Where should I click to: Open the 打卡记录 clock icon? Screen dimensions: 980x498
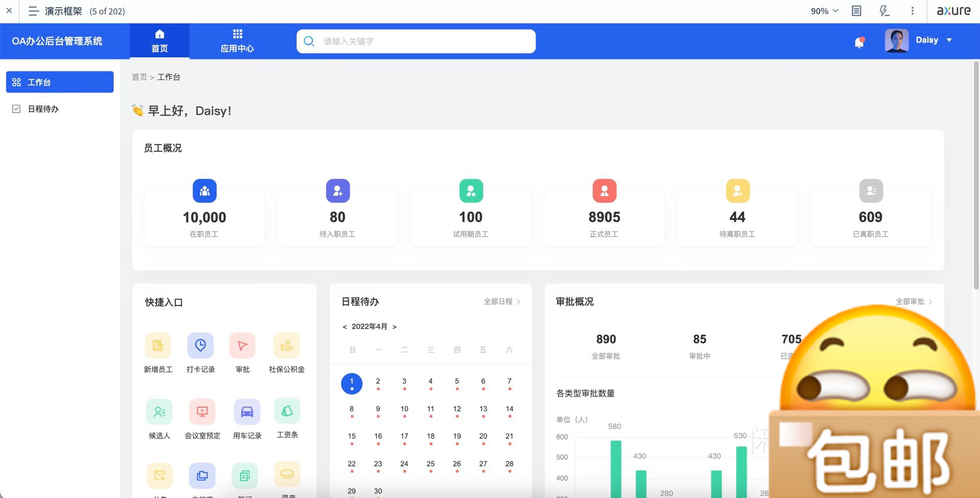tap(200, 346)
